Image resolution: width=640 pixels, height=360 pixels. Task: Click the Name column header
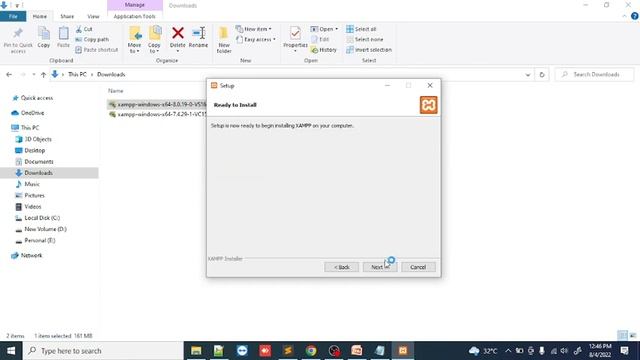coord(116,91)
